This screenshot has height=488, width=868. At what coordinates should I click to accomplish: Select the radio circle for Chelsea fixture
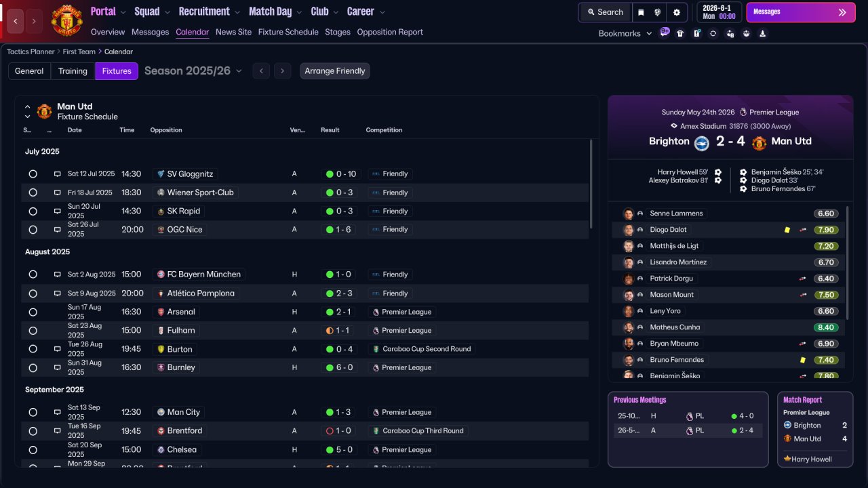click(33, 449)
